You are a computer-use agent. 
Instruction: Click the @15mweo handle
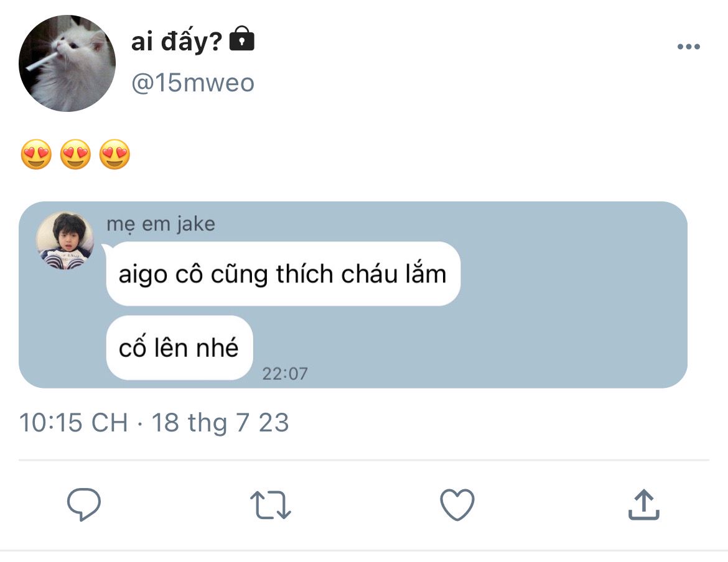tap(193, 83)
